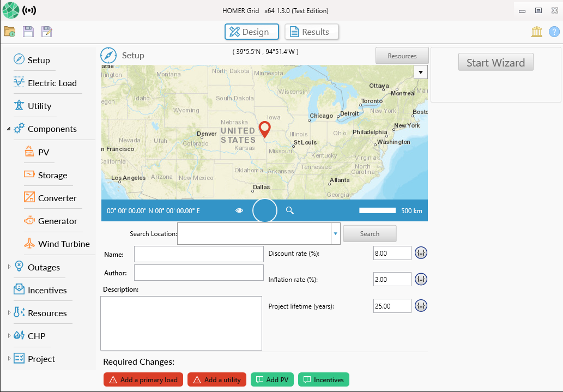Click the round center button on map bar
The width and height of the screenshot is (563, 392).
point(265,210)
